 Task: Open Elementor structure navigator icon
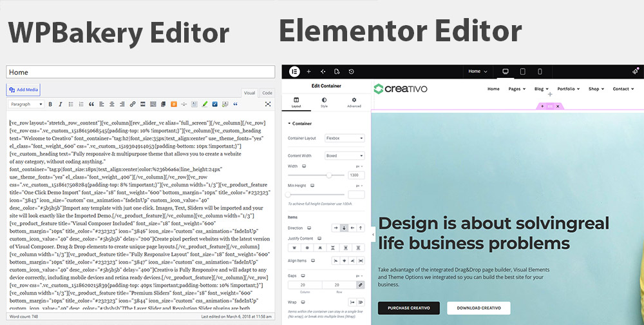[x=323, y=72]
